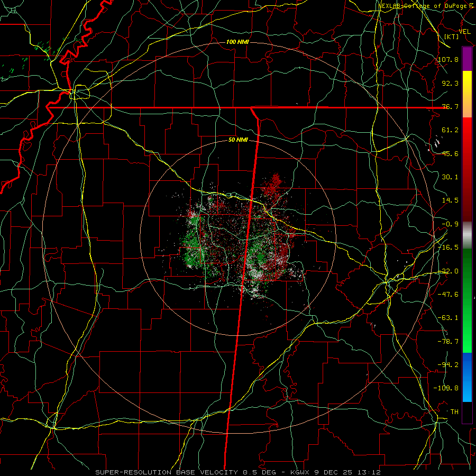Click the 14.5 value on velocity scale
Screen dimensions: 476x476
coord(450,200)
